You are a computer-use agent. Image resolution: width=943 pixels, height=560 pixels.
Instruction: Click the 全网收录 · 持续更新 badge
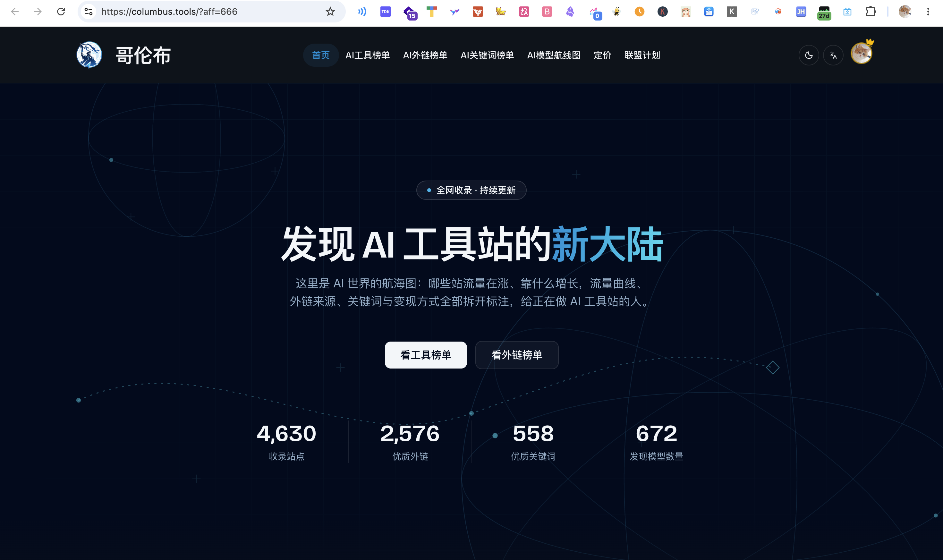tap(471, 190)
